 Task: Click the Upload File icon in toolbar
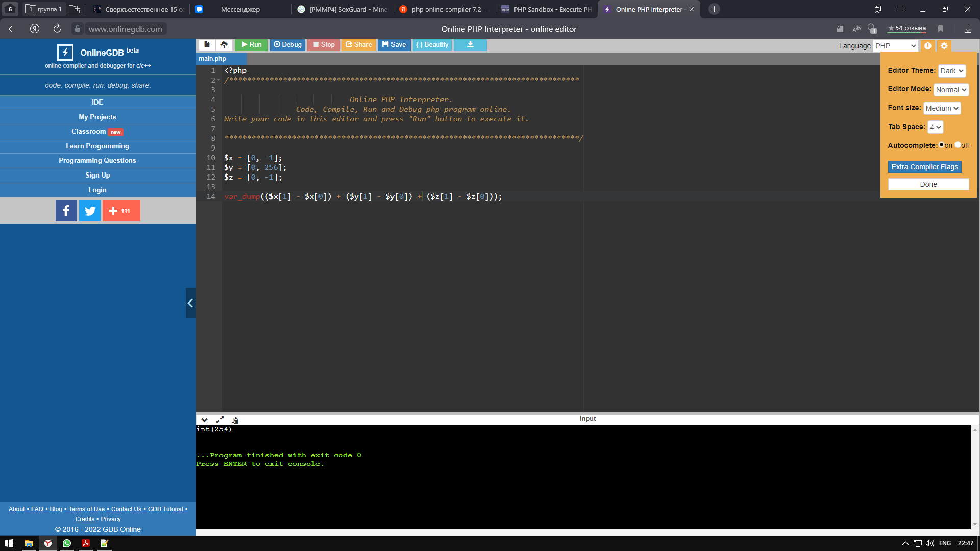[224, 45]
